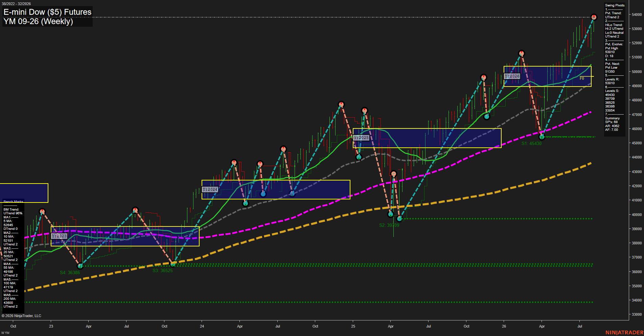Viewport: 644px width, 336px height.
Task: Click the W YM label at chart bottom
Action: pyautogui.click(x=5, y=333)
